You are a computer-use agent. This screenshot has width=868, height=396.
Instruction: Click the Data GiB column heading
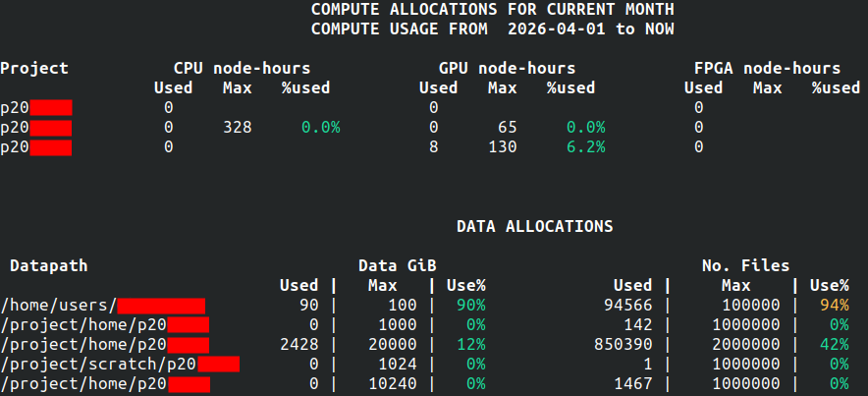click(397, 265)
